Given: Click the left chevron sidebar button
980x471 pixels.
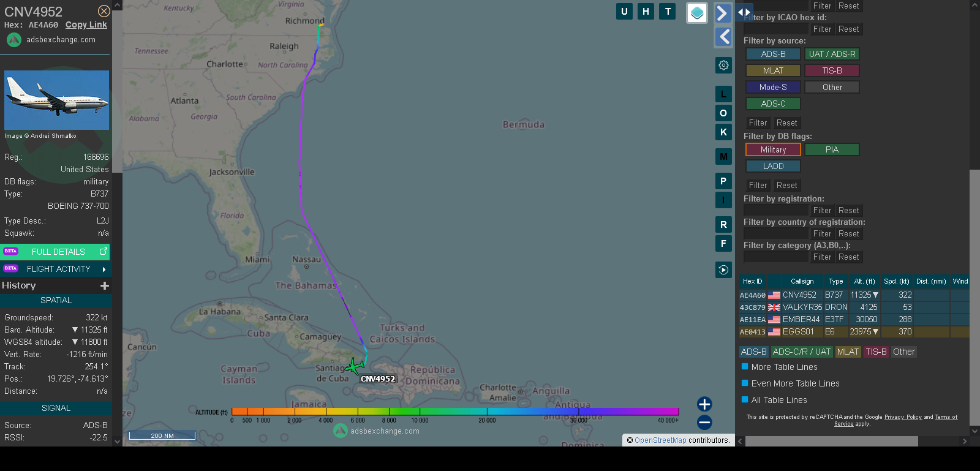Looking at the screenshot, I should pyautogui.click(x=723, y=37).
